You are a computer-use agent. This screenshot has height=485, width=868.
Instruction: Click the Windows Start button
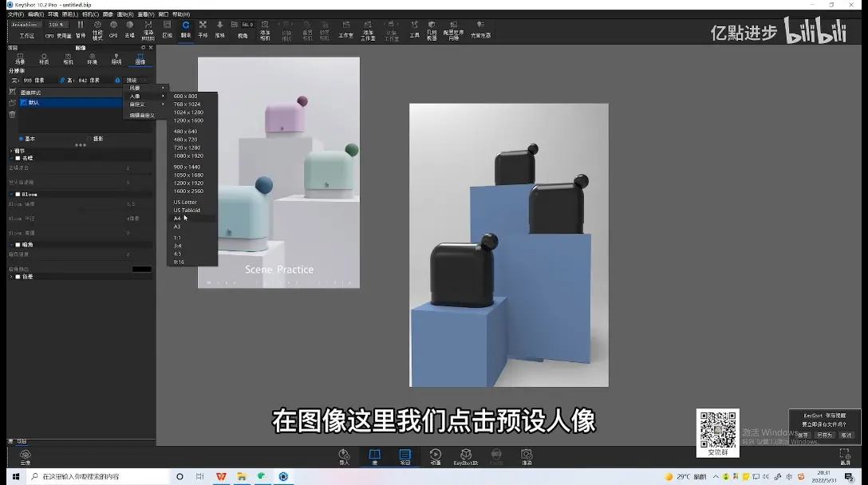point(15,476)
